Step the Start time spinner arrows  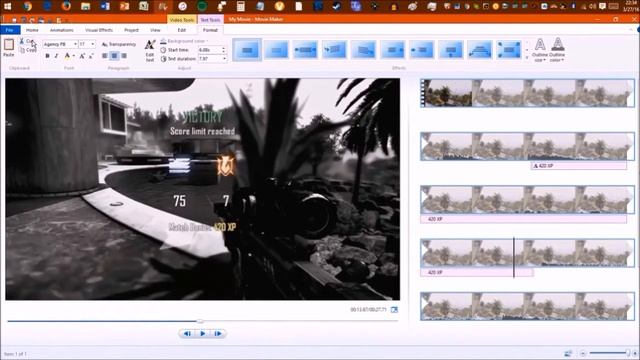coord(224,50)
